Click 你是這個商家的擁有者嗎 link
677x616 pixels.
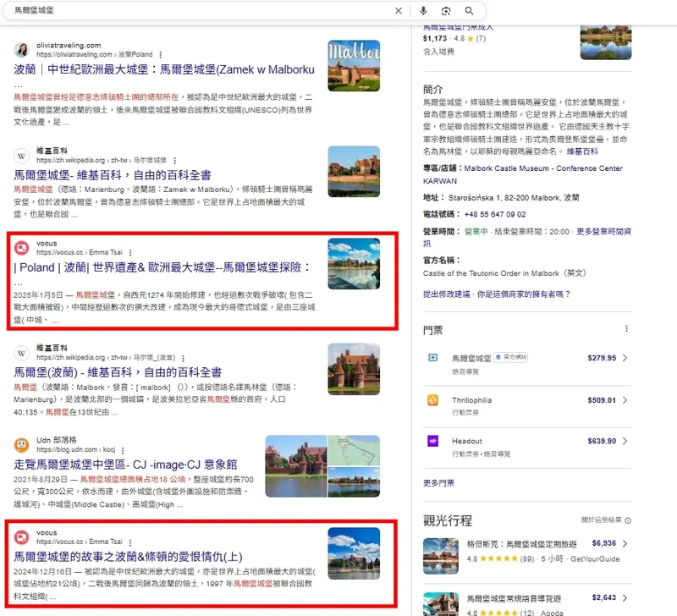pos(524,294)
